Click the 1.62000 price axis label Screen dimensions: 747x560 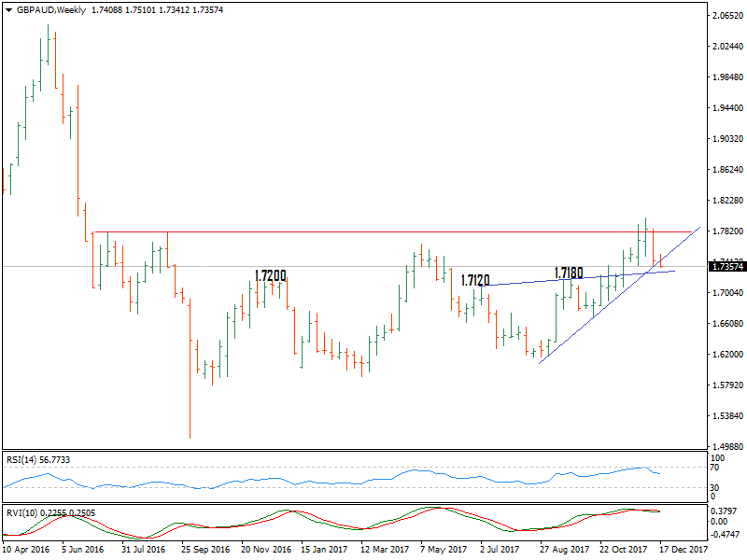click(x=726, y=355)
